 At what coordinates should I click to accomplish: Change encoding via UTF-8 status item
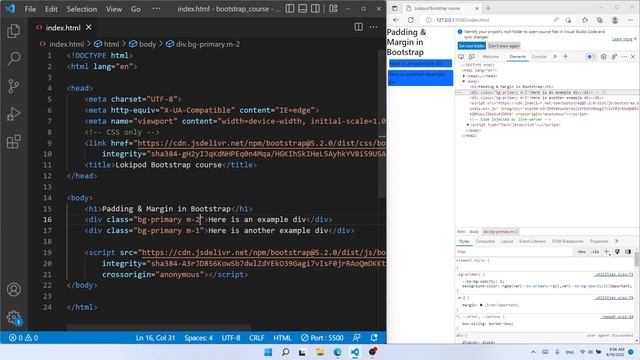pyautogui.click(x=231, y=338)
